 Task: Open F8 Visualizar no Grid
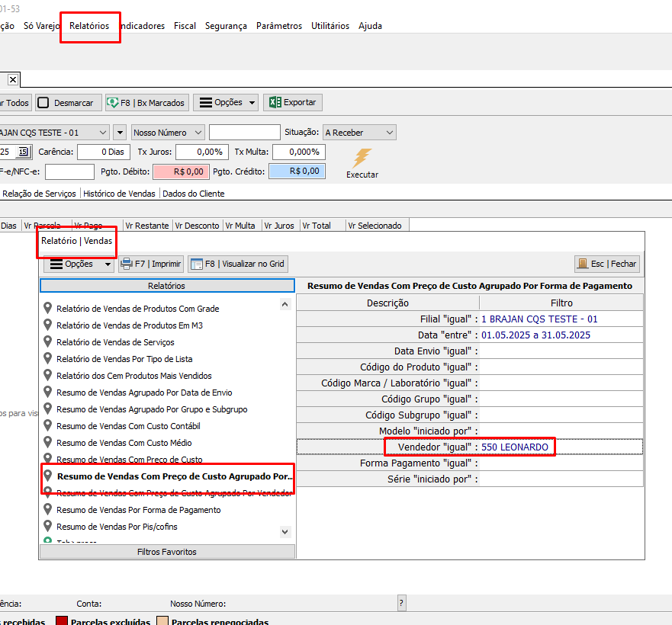[238, 264]
